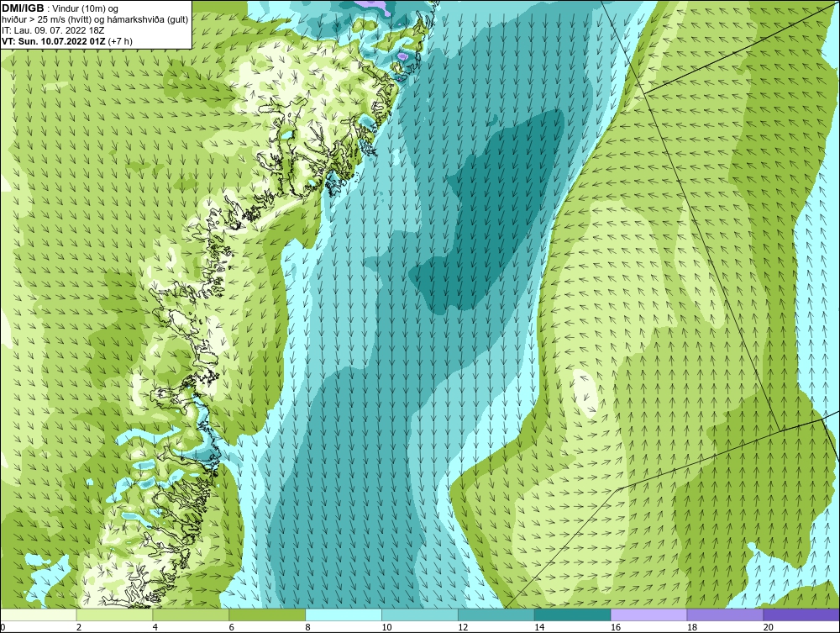Click the 10–12 m/s light teal swatch
The width and height of the screenshot is (840, 633).
(x=420, y=615)
